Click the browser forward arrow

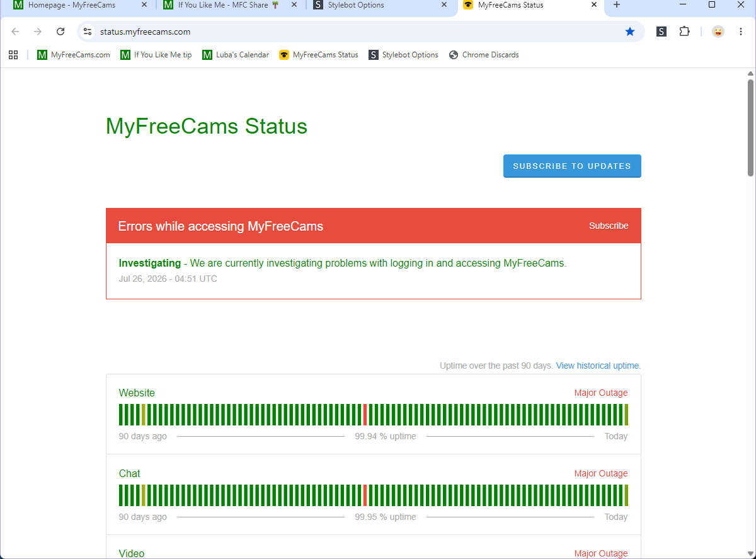click(x=38, y=32)
